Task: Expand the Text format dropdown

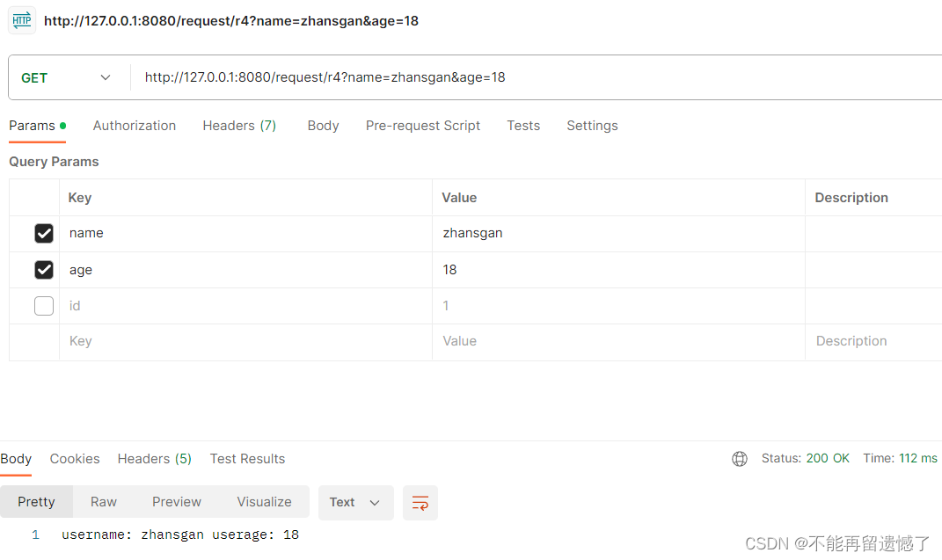Action: 355,503
